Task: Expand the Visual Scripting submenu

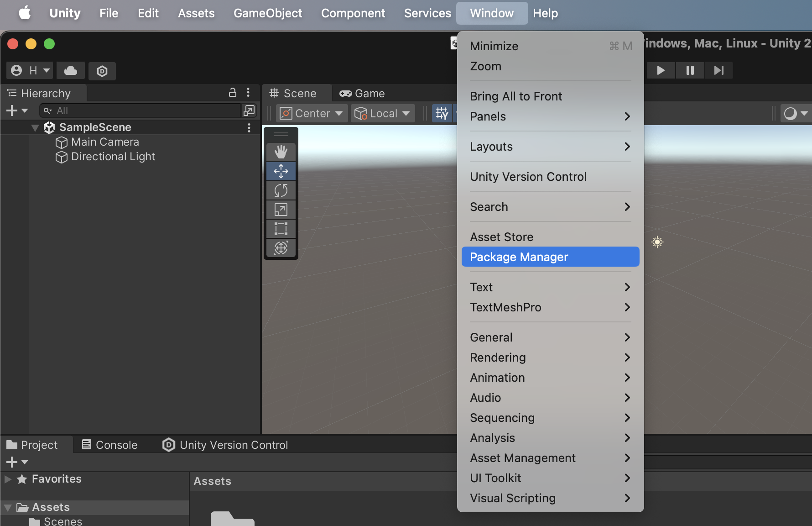Action: (x=551, y=498)
